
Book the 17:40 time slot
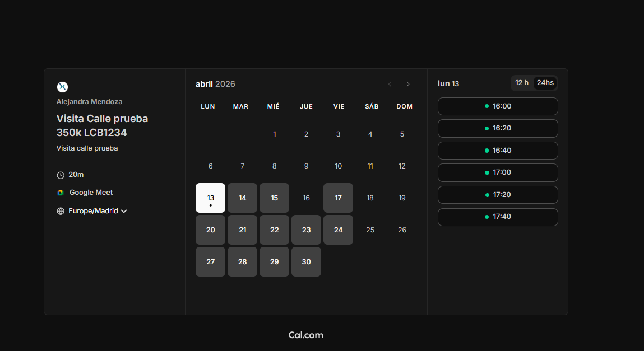coord(498,217)
